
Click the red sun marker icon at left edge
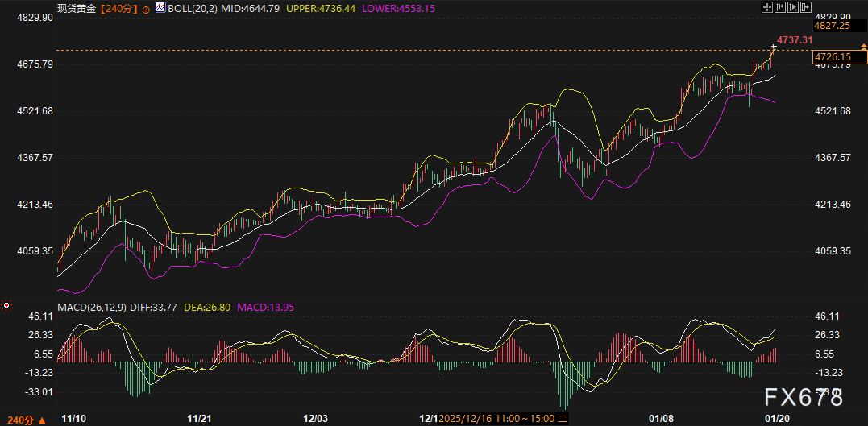(x=6, y=305)
